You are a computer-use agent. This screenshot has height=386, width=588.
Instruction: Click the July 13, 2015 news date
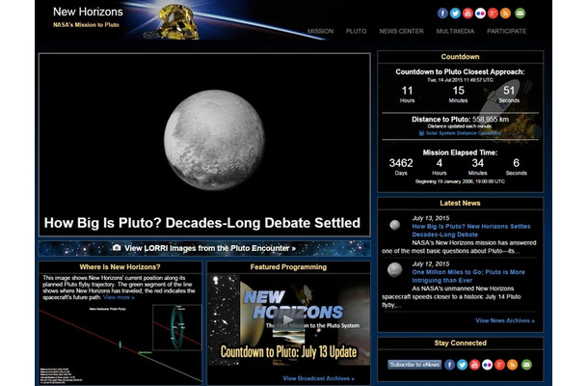tap(431, 218)
